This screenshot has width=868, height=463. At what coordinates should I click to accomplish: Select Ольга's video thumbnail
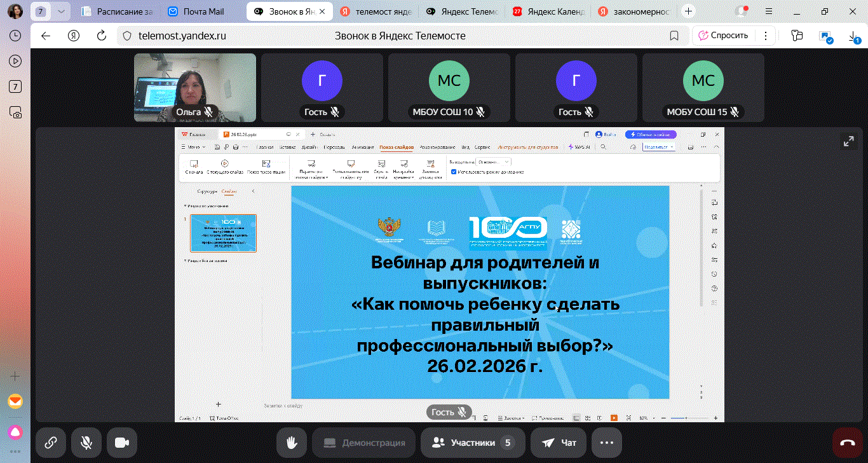[x=195, y=87]
